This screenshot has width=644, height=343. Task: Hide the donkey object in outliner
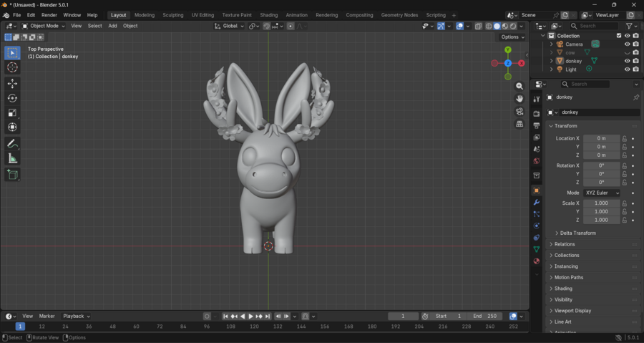pos(628,61)
